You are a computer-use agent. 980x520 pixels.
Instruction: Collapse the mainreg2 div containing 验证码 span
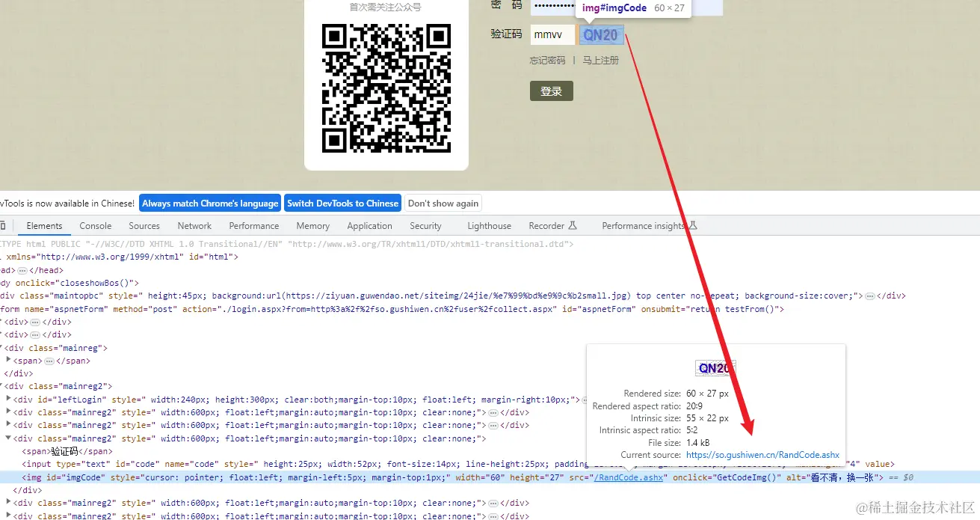tap(8, 439)
